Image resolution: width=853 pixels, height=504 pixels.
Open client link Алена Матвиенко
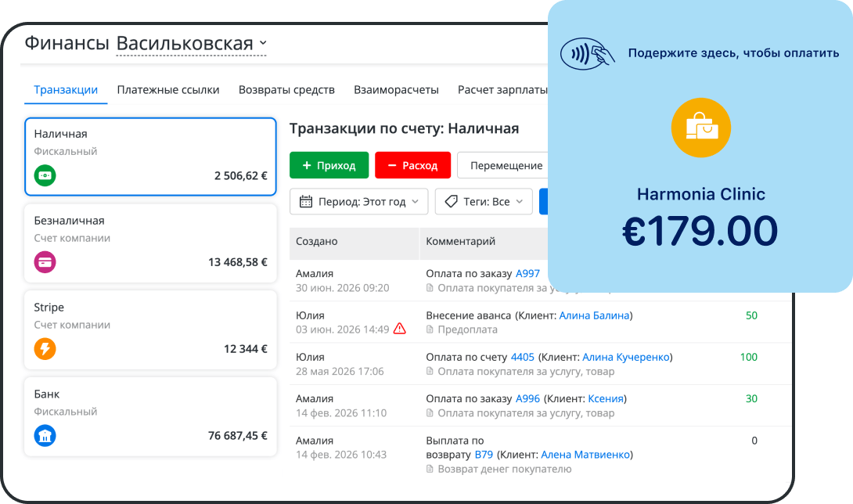(x=585, y=455)
